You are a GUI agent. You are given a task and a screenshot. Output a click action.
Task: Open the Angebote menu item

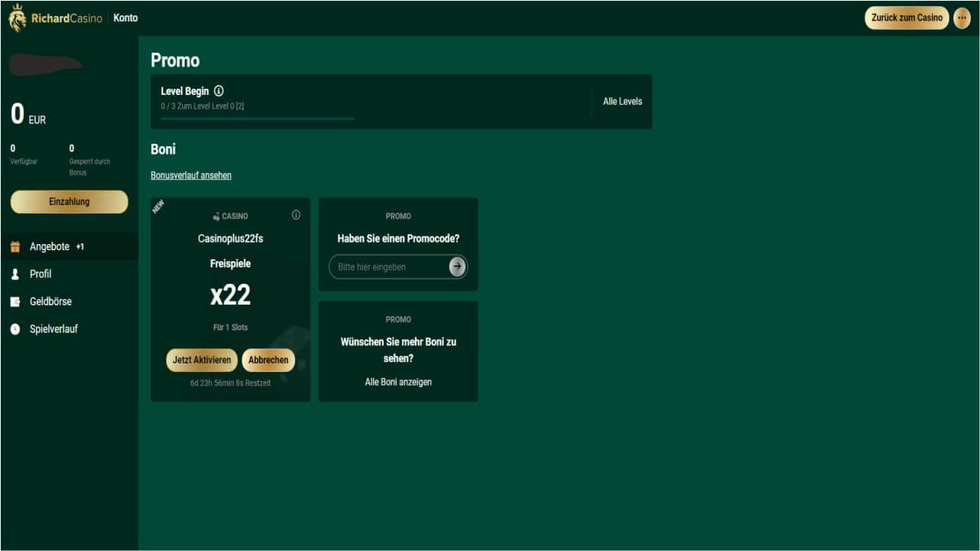coord(50,247)
